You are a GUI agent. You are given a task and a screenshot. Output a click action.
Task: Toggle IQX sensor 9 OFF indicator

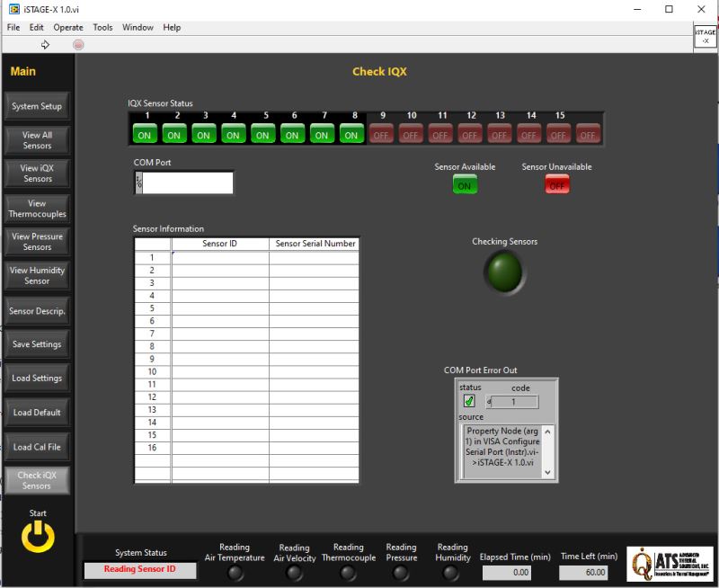[x=381, y=134]
